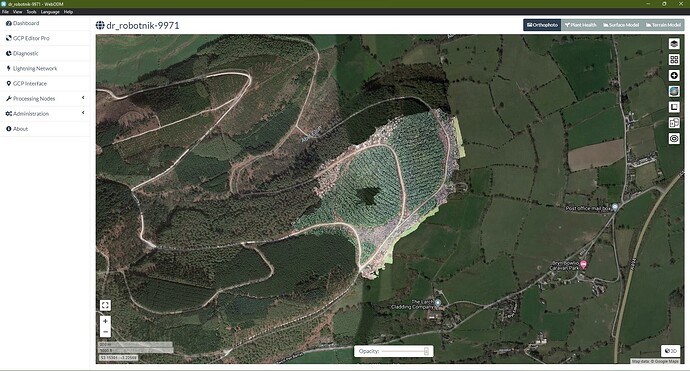Click the GCP Interface map pin icon
Screen dimensions: 690x371
tap(8, 83)
